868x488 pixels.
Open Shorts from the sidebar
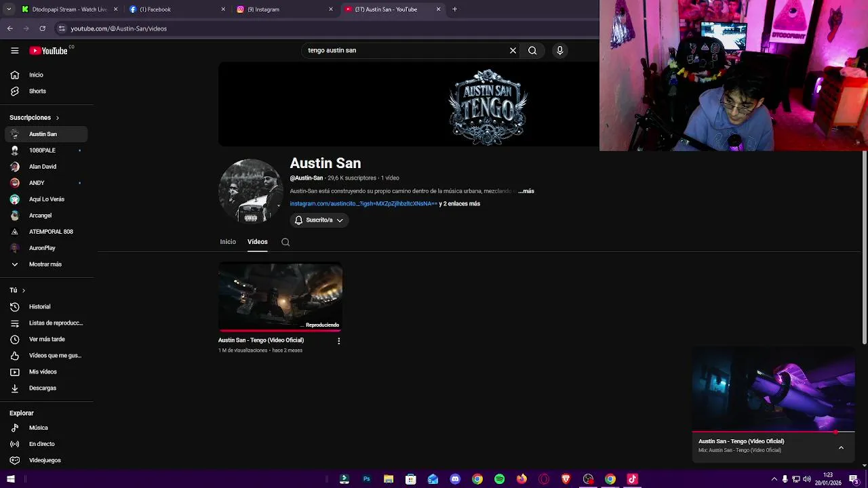point(46,91)
